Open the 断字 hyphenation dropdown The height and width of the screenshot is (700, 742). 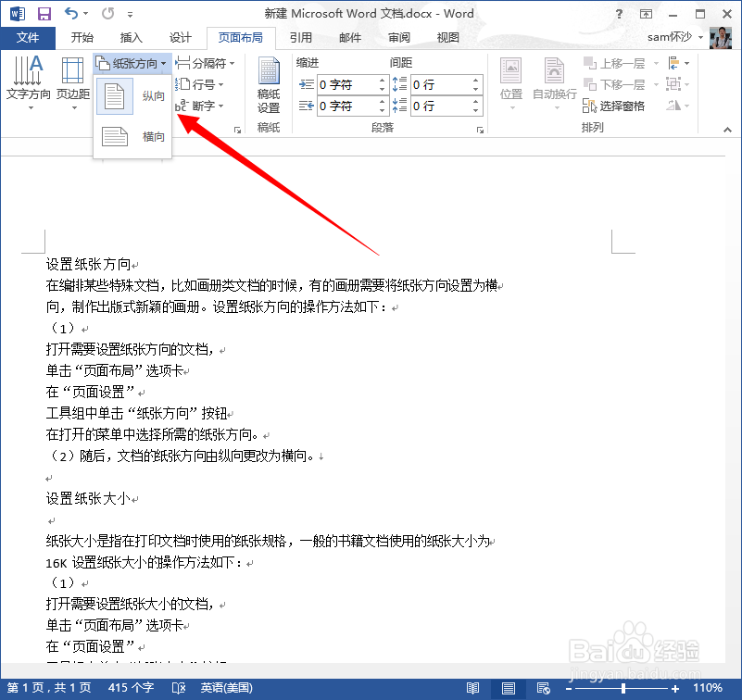pyautogui.click(x=199, y=106)
